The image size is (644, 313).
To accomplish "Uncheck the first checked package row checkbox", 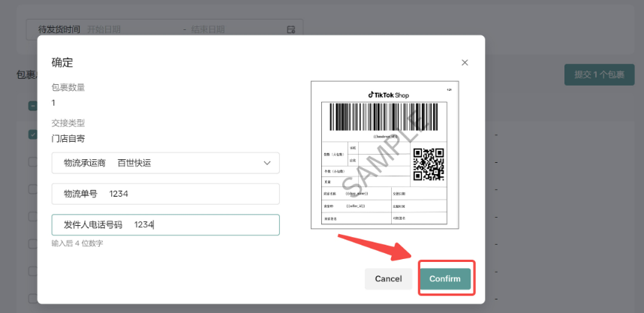I will [x=33, y=134].
